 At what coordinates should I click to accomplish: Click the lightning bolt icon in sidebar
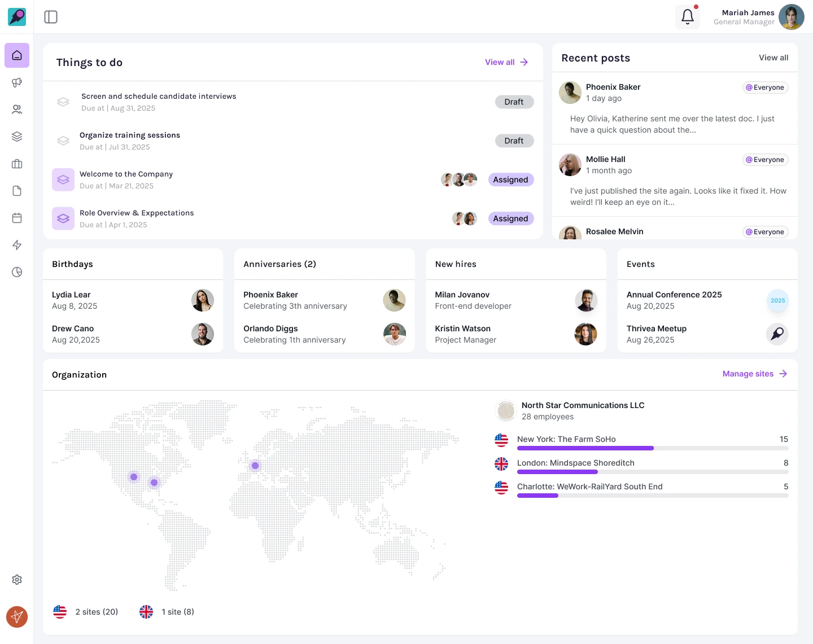tap(17, 245)
